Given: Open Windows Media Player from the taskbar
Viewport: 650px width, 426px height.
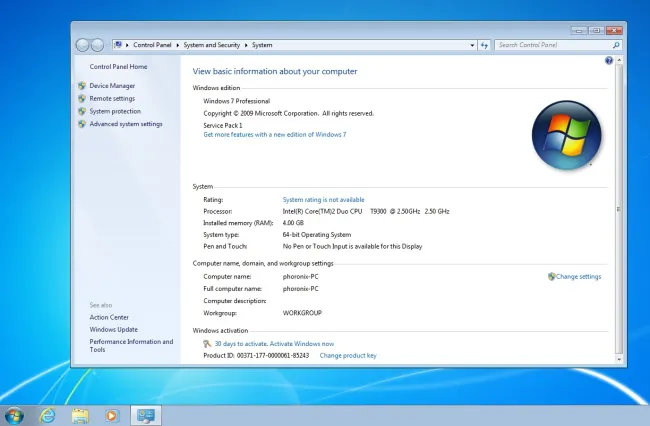Looking at the screenshot, I should click(112, 415).
